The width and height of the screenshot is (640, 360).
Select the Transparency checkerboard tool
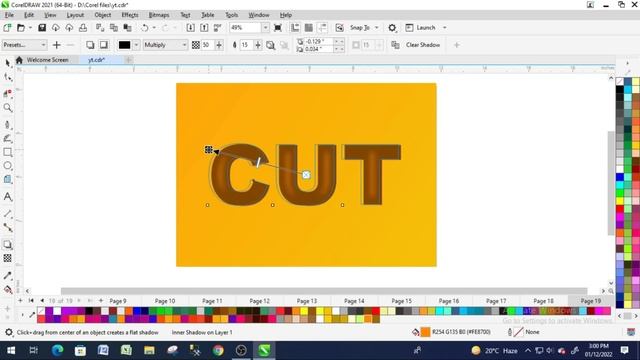point(7,258)
